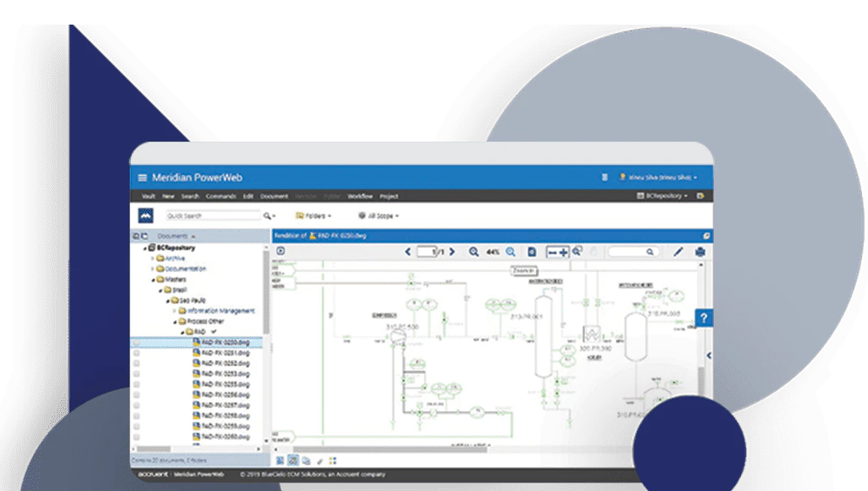Click first icon in bottom viewer tabs
Screen dimensions: 868x491
280,460
